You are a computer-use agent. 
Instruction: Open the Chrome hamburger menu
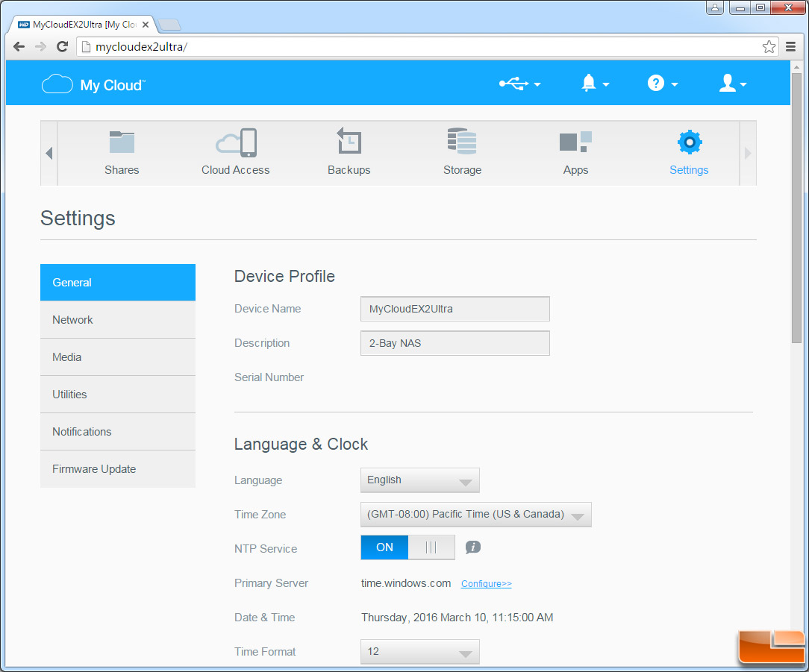click(x=790, y=47)
